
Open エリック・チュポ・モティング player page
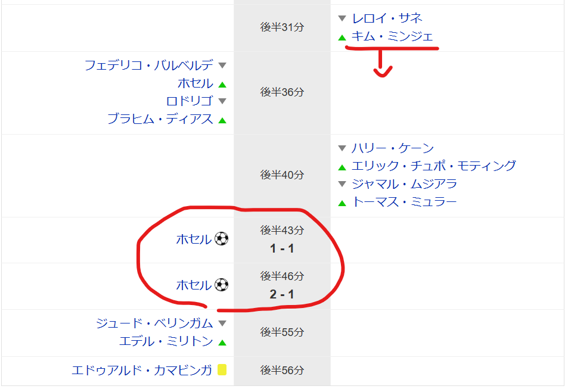(433, 166)
